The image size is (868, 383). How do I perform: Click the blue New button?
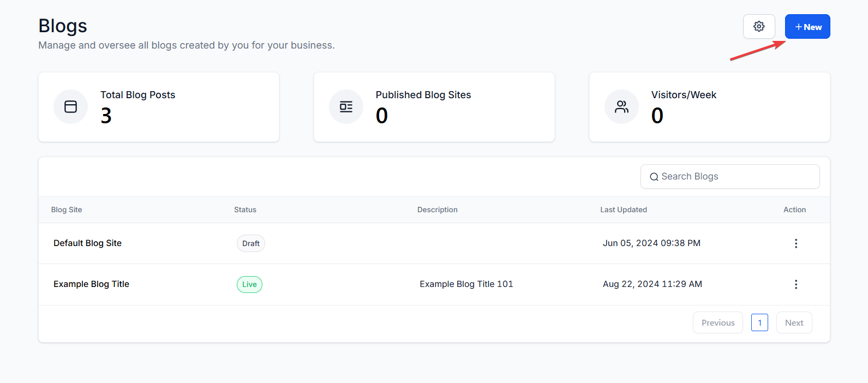pyautogui.click(x=807, y=27)
